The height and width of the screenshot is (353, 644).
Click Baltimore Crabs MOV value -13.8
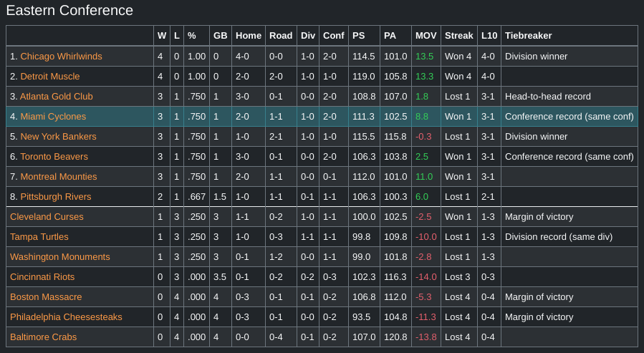(426, 337)
